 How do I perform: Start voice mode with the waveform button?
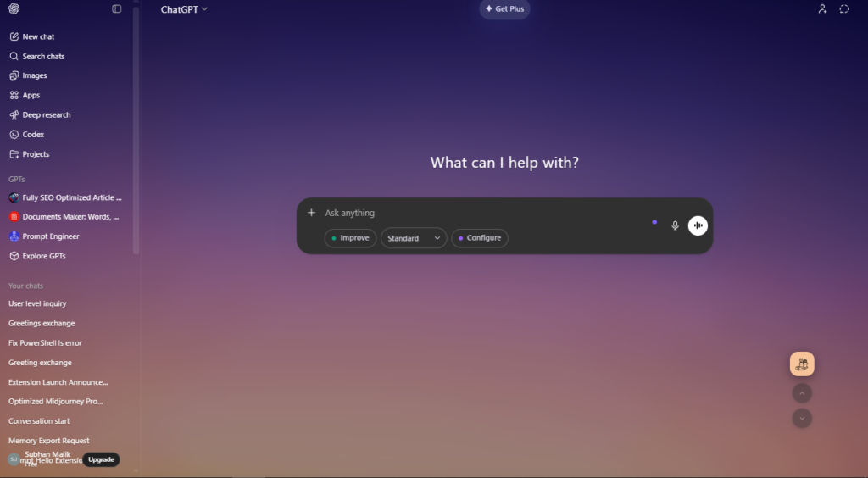(698, 225)
